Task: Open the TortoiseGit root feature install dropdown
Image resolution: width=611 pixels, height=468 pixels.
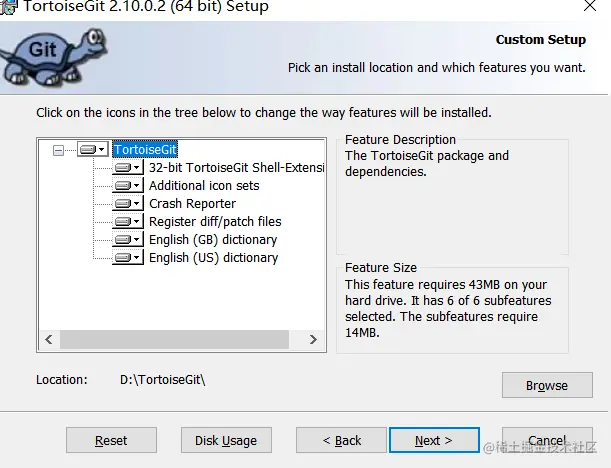Action: 93,149
